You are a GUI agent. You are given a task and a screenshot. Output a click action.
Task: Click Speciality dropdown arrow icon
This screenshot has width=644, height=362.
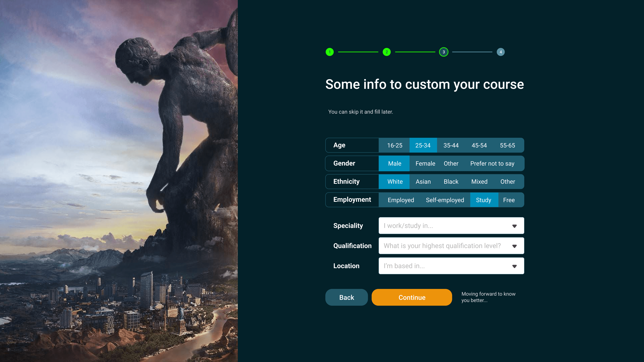click(514, 226)
